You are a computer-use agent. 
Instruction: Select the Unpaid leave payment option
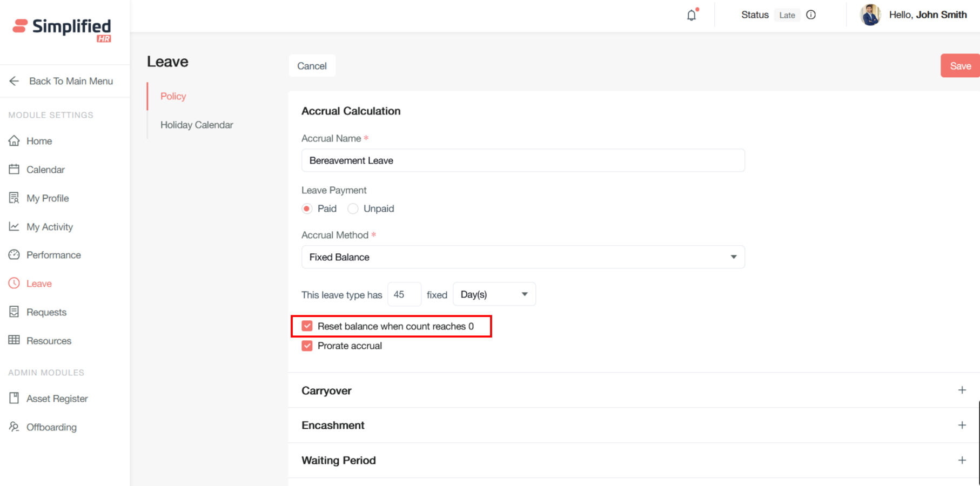(353, 209)
